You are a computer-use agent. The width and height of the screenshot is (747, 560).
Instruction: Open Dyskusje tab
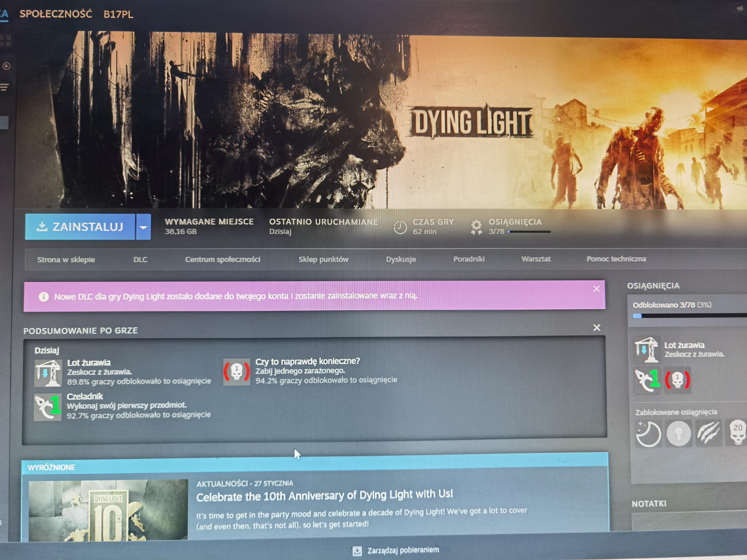tap(401, 259)
